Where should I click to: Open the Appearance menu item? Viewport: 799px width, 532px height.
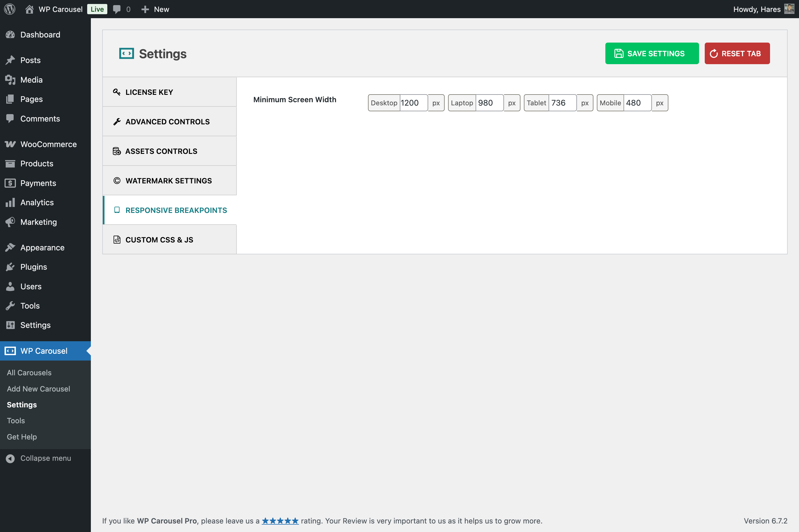point(45,248)
